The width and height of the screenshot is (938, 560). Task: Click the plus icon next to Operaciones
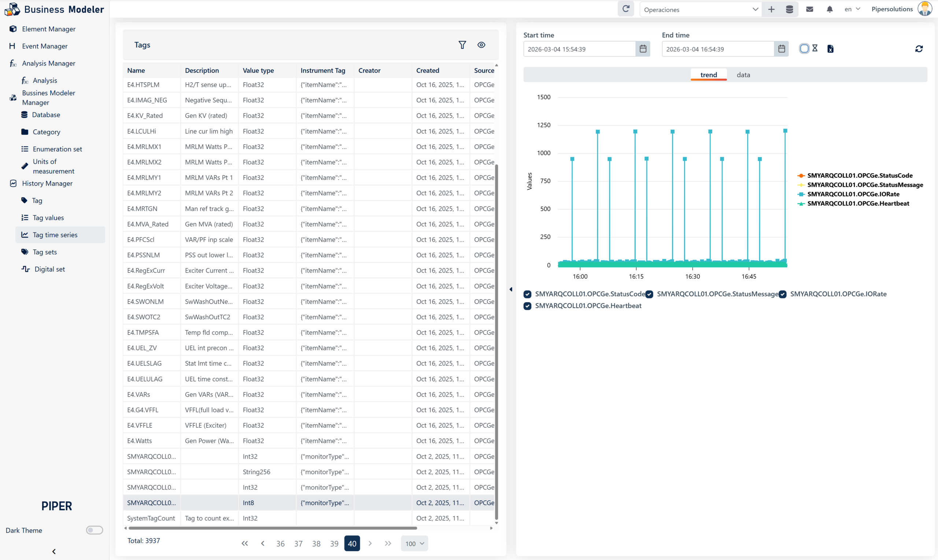(771, 10)
